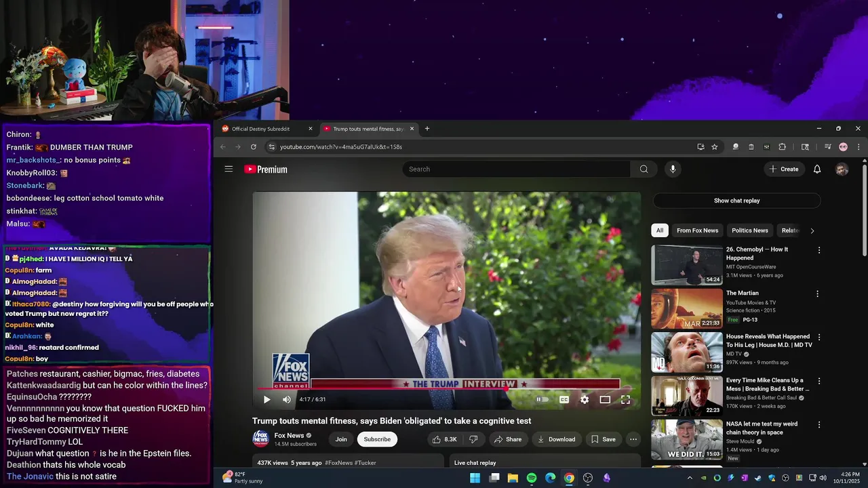868x488 pixels.
Task: Select the partially hidden Related chip
Action: pyautogui.click(x=790, y=230)
